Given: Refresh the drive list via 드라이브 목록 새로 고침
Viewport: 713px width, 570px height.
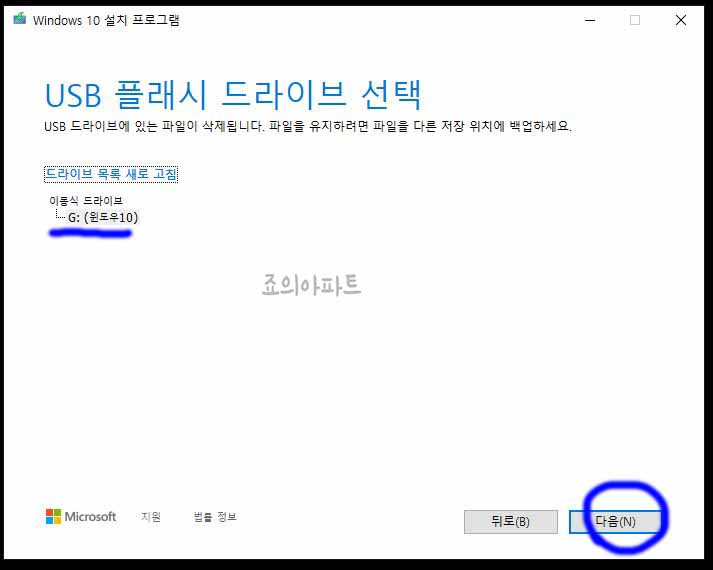Looking at the screenshot, I should coord(111,174).
